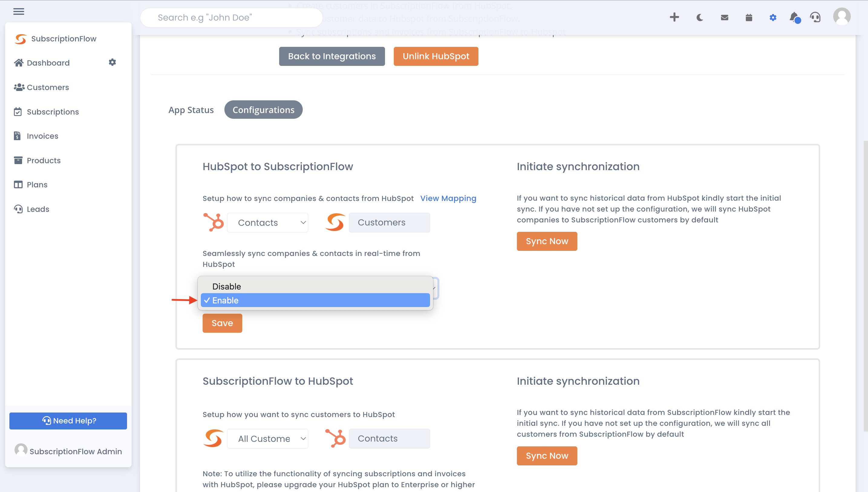This screenshot has width=868, height=492.
Task: Choose the Enable option in dropdown
Action: point(315,300)
